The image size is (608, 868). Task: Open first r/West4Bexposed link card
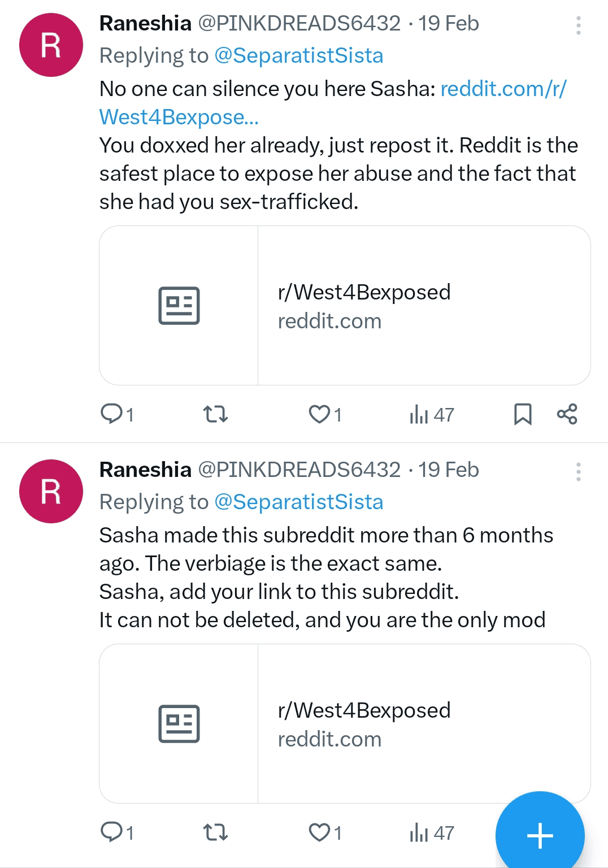(x=345, y=306)
